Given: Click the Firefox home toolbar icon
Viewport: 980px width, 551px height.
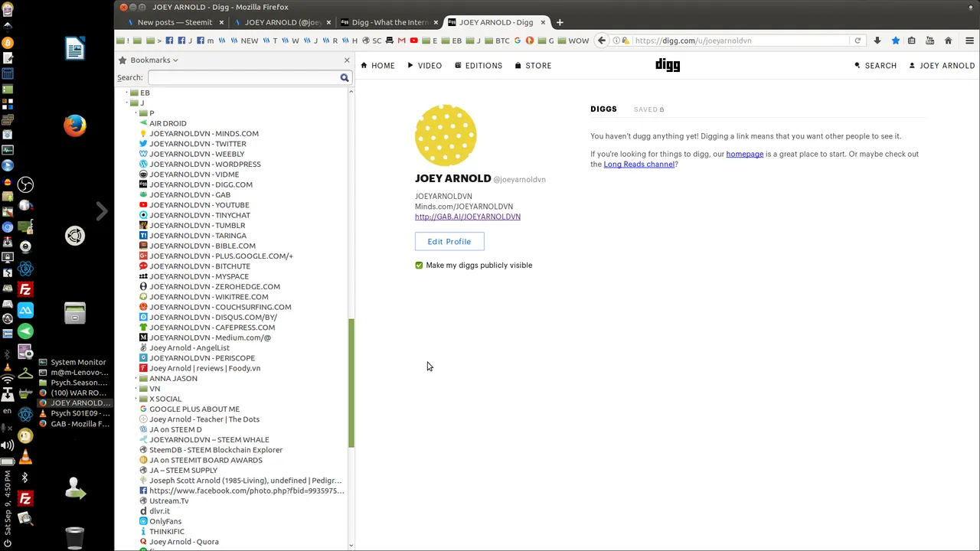Looking at the screenshot, I should (948, 41).
